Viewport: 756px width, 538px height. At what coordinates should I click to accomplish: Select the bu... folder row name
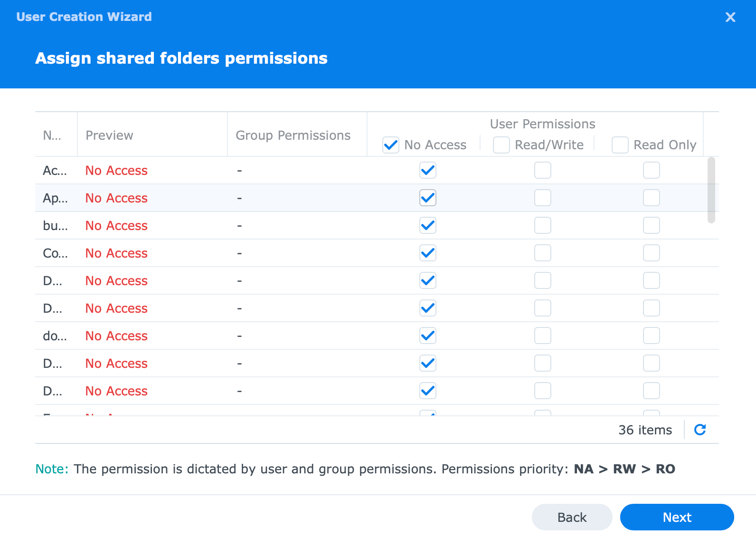[x=55, y=226]
